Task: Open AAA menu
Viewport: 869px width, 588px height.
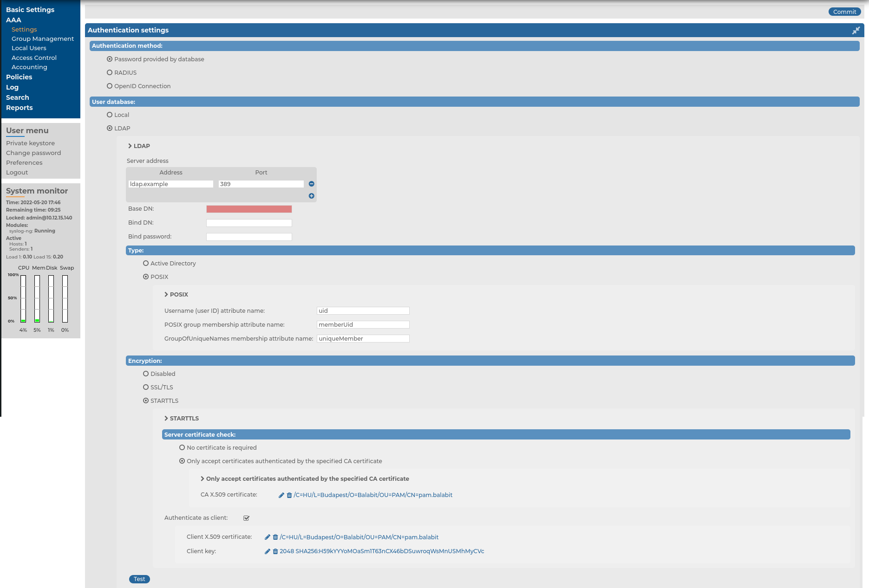Action: pos(13,20)
